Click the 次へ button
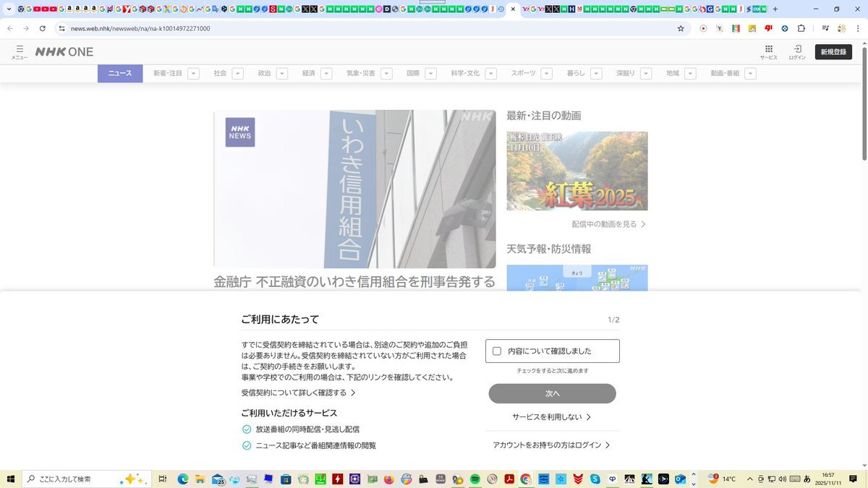Screen dimensions: 868x488 [552, 393]
